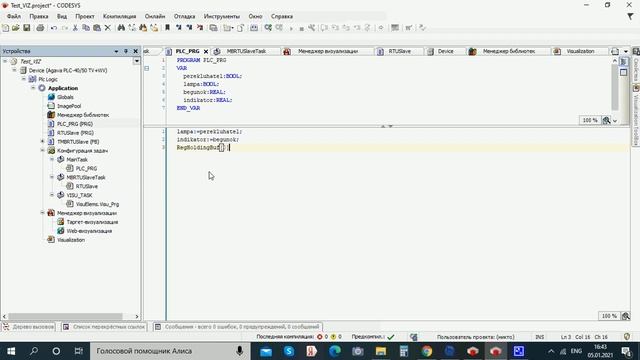Click the Paste toolbar icon
640x360 pixels.
click(97, 28)
